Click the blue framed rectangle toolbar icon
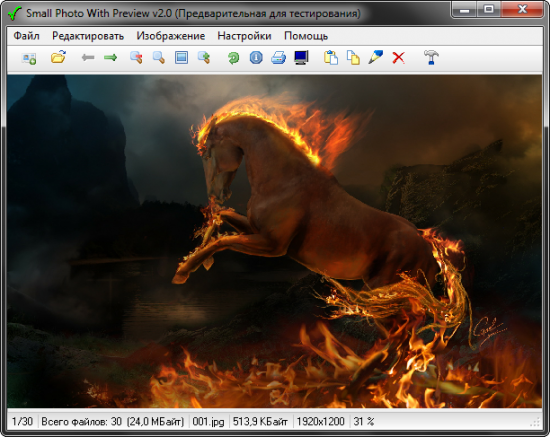550x437 pixels. pos(181,58)
